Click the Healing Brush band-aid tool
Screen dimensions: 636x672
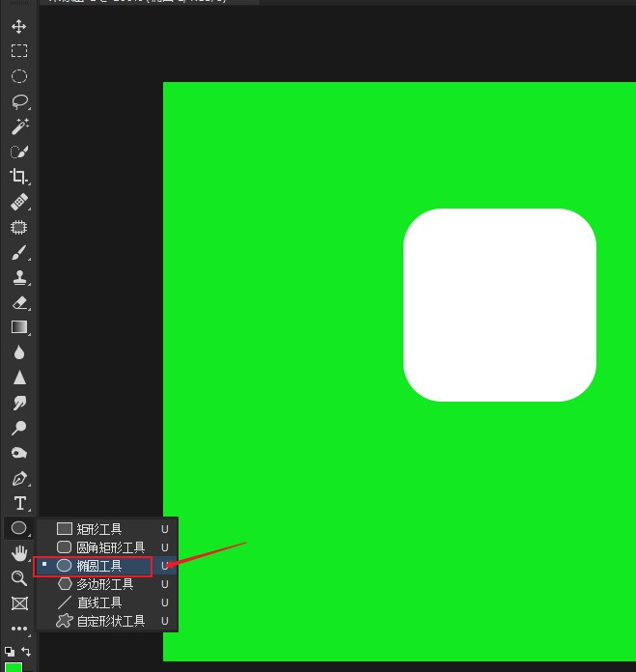point(18,202)
